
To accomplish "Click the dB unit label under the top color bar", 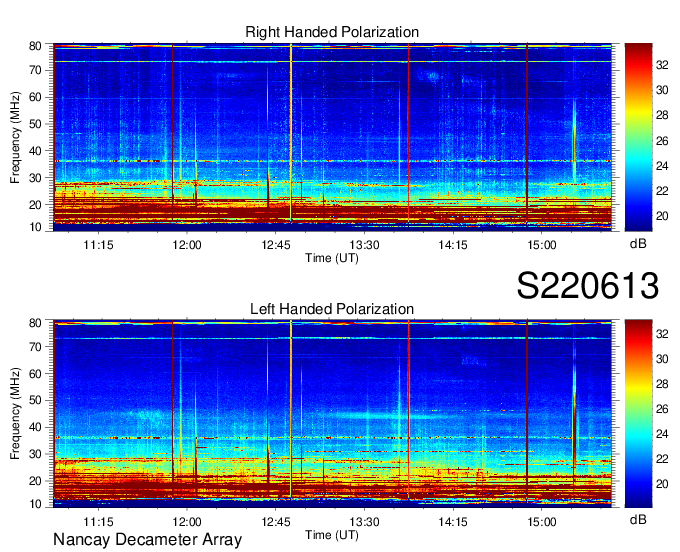I will [x=638, y=244].
